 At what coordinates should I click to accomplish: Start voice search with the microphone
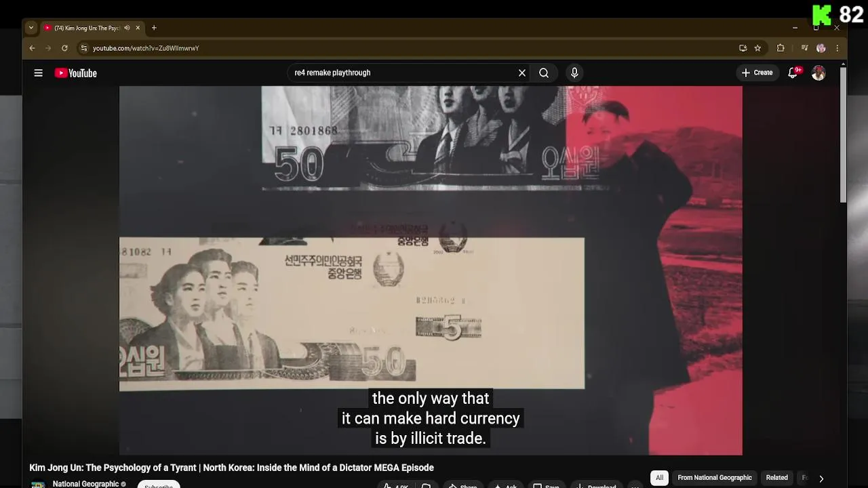[574, 73]
